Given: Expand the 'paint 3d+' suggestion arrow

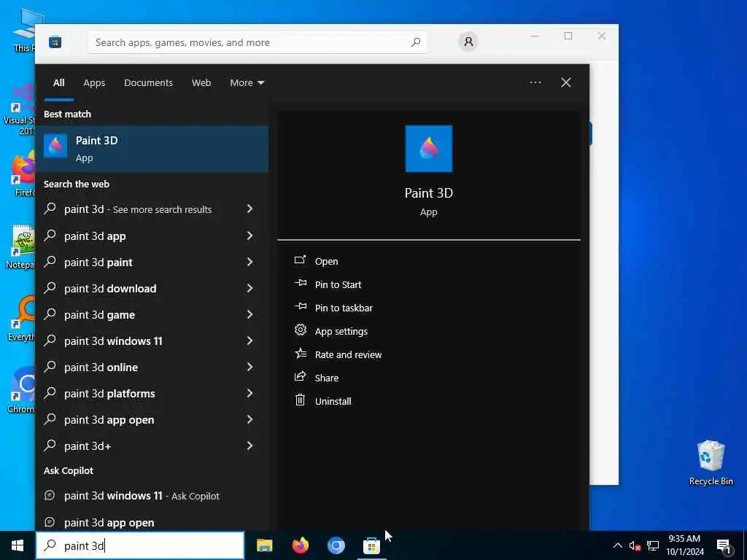Looking at the screenshot, I should [249, 446].
